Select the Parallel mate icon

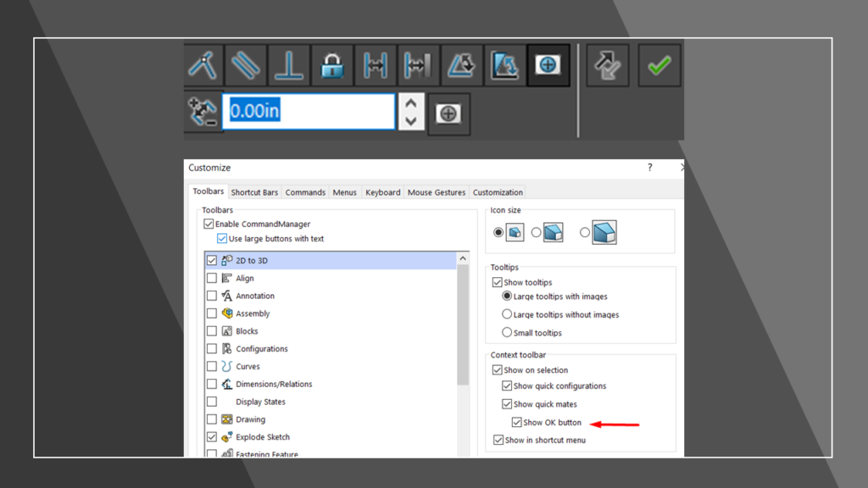[x=247, y=65]
